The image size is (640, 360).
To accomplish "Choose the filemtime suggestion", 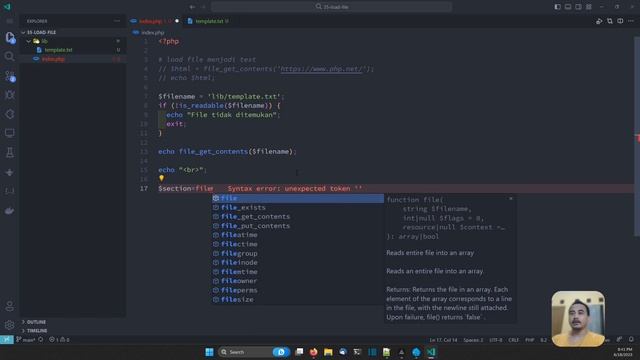I will coord(298,272).
